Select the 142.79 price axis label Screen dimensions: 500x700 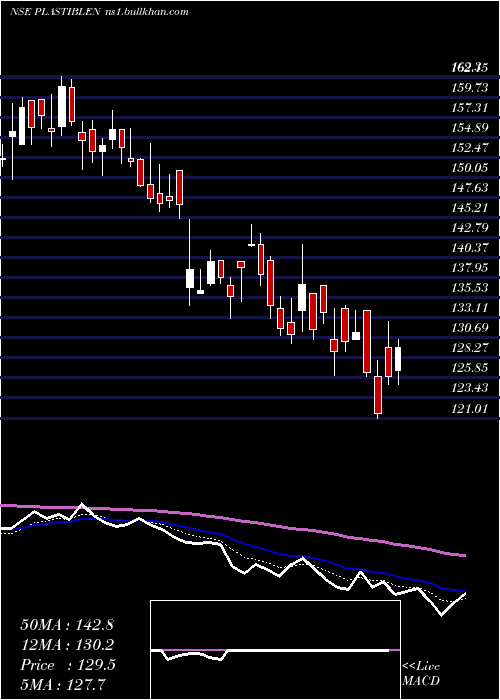(x=470, y=227)
